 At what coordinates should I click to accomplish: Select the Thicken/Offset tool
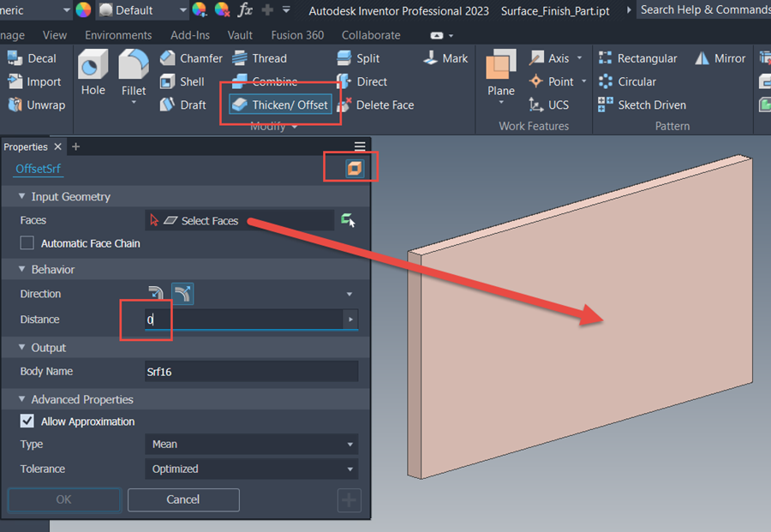(280, 105)
